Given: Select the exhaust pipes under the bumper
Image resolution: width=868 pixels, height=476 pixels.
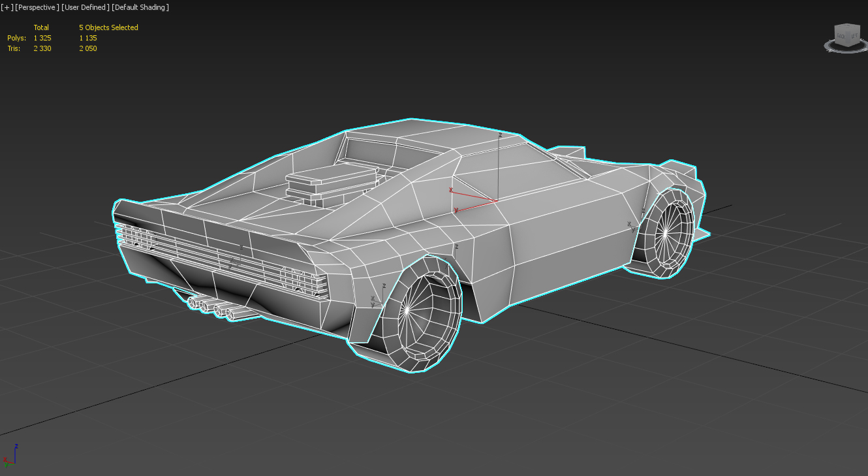Looking at the screenshot, I should click(214, 308).
